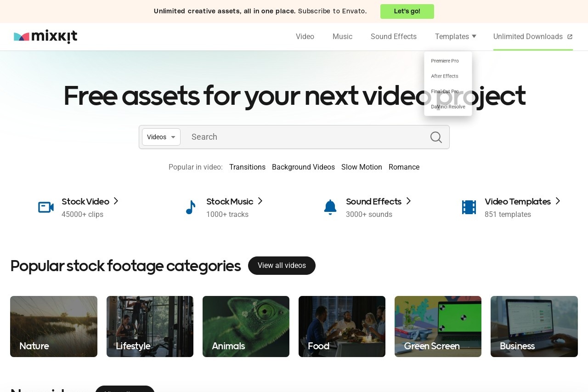The image size is (588, 392).
Task: Select Premiere Pro from Templates dropdown
Action: tap(445, 61)
